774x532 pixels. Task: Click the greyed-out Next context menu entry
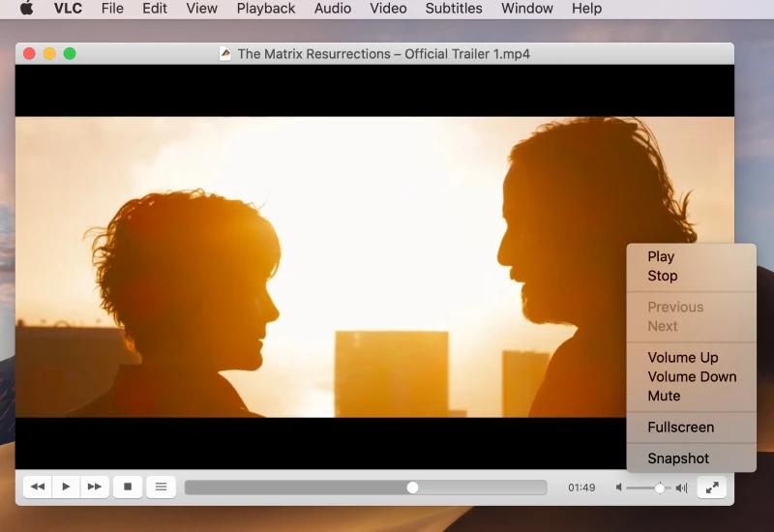[x=691, y=326]
